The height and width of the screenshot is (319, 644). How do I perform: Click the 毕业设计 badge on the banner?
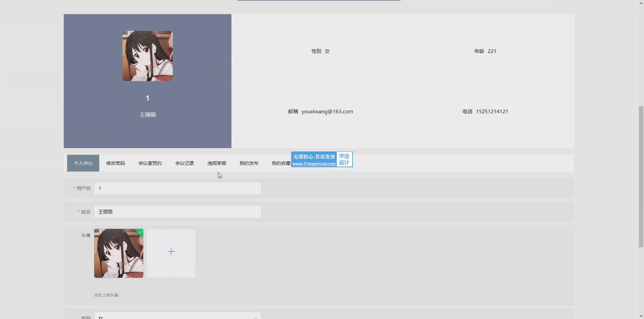(x=344, y=159)
